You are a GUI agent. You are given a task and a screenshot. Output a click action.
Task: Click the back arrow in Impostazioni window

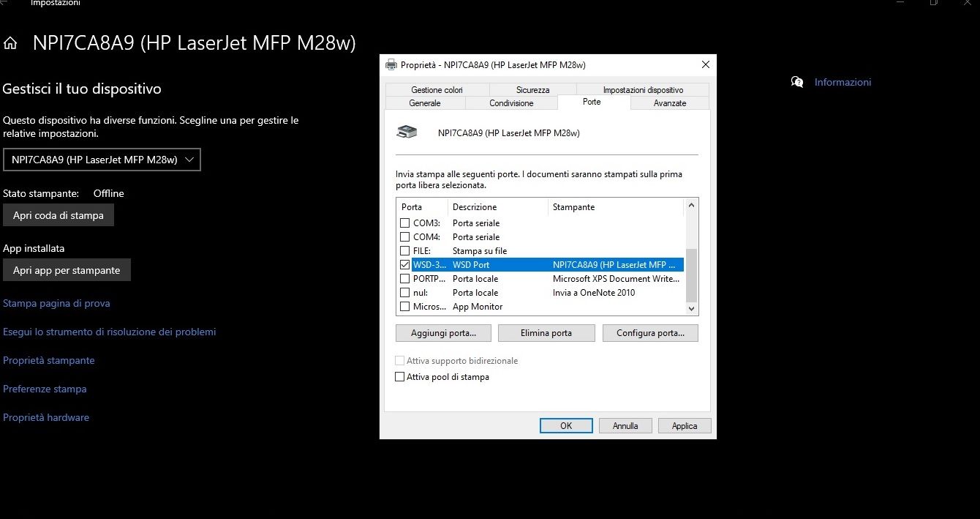point(4,3)
